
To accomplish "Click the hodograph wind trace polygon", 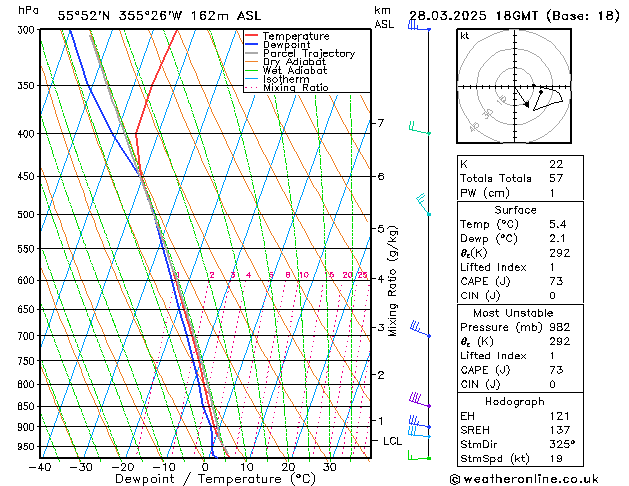I will [x=548, y=99].
